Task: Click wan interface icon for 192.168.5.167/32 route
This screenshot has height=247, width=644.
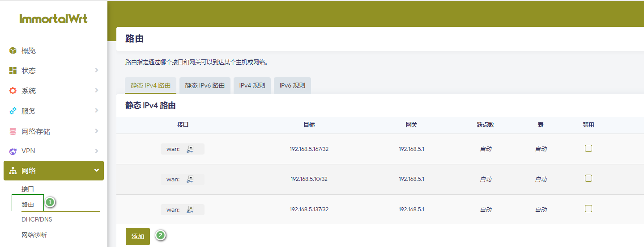Action: [190, 149]
